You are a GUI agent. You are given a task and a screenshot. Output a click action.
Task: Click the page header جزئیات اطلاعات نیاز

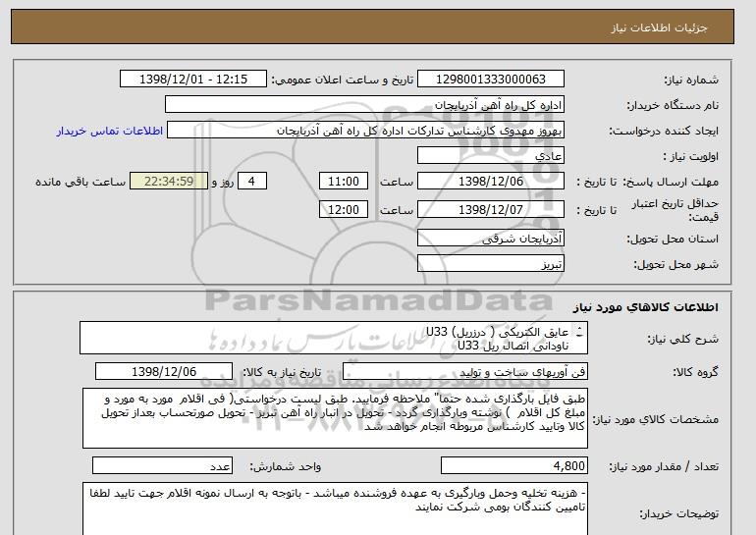[x=660, y=27]
